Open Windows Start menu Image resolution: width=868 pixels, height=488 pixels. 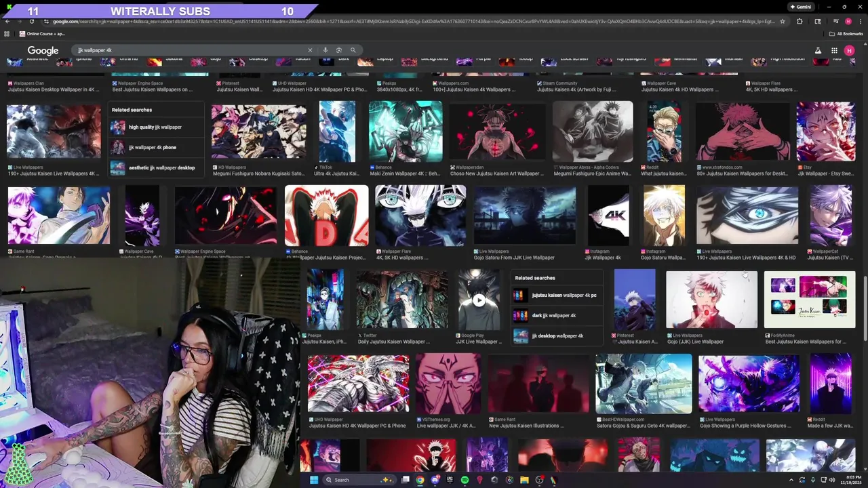click(314, 480)
